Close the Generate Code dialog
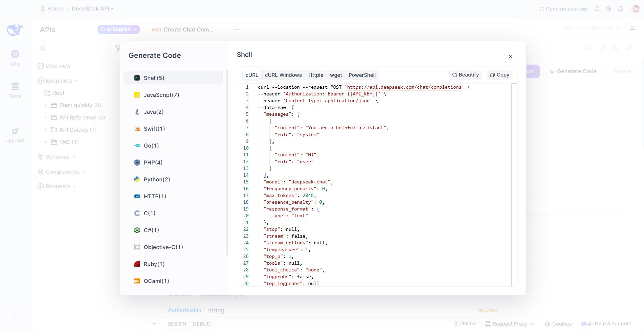The height and width of the screenshot is (332, 644). 511,57
